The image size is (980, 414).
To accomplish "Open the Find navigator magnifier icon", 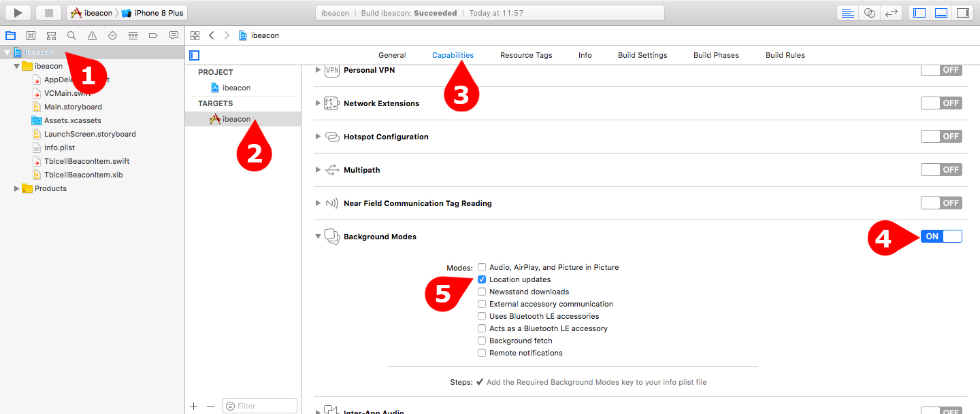I will coord(71,35).
